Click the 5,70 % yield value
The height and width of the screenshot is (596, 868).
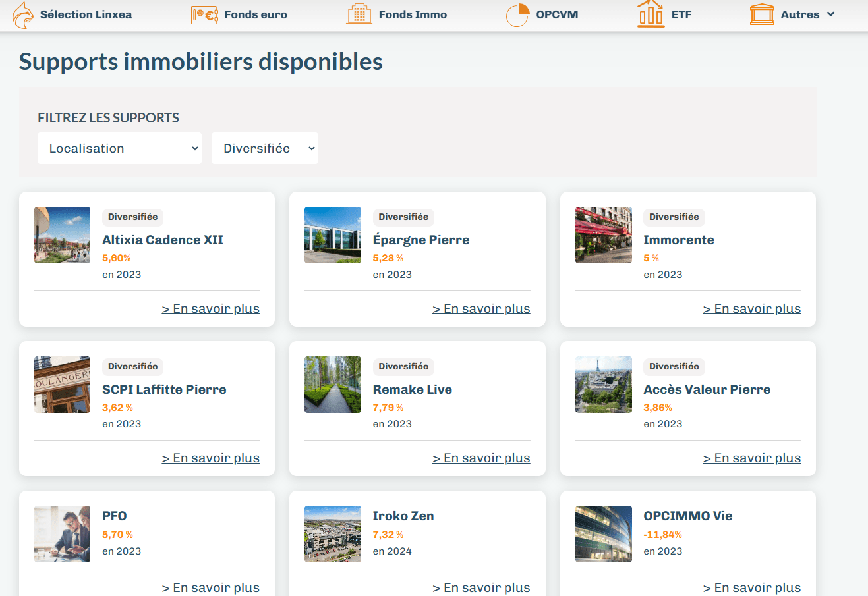[x=118, y=535]
